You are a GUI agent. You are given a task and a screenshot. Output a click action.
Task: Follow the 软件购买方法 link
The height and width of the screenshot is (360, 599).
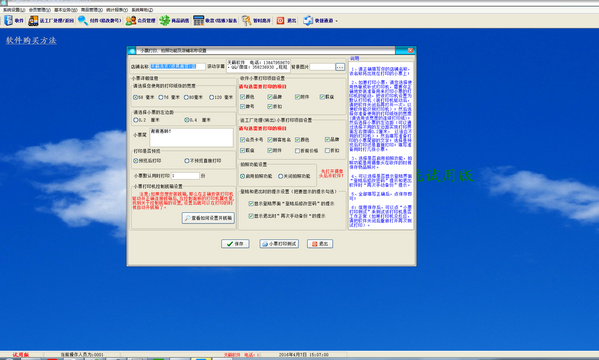[31, 41]
